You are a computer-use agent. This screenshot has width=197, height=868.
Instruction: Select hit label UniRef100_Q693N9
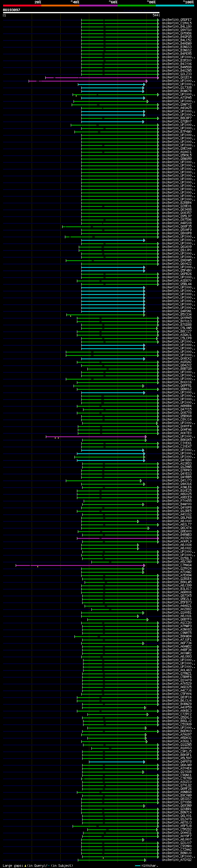click(177, 805)
